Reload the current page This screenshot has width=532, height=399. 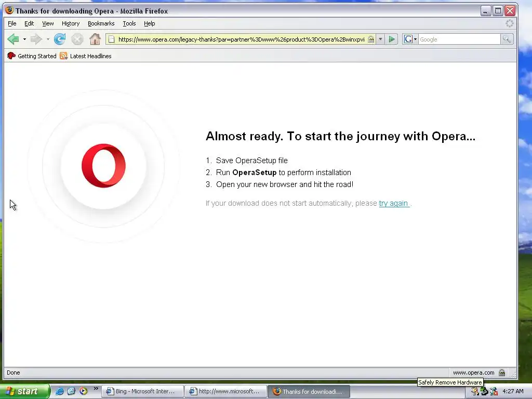tap(60, 39)
